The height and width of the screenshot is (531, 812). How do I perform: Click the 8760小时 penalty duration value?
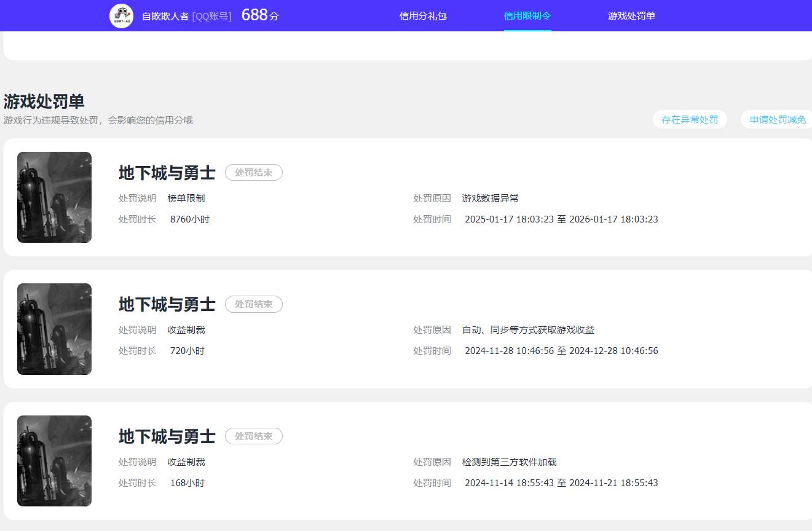point(189,219)
